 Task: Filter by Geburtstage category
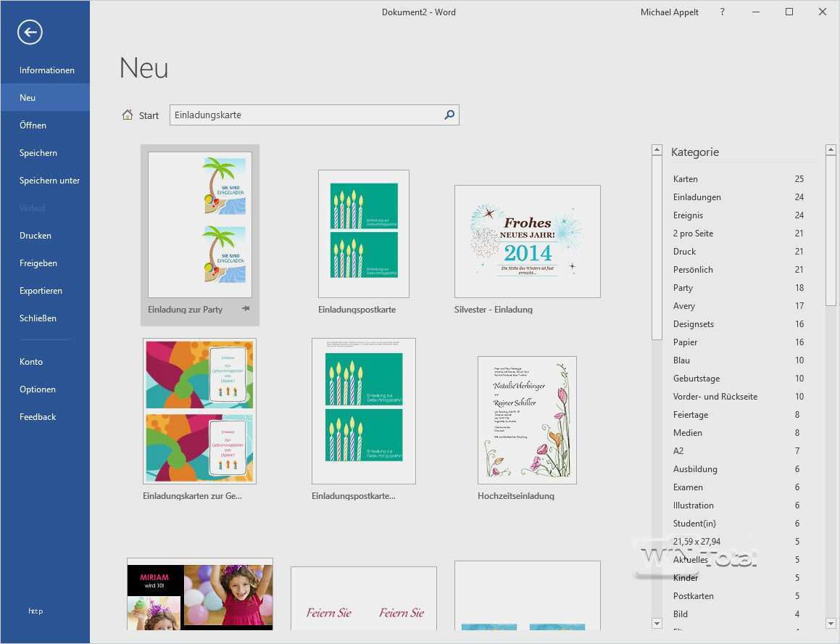tap(697, 379)
